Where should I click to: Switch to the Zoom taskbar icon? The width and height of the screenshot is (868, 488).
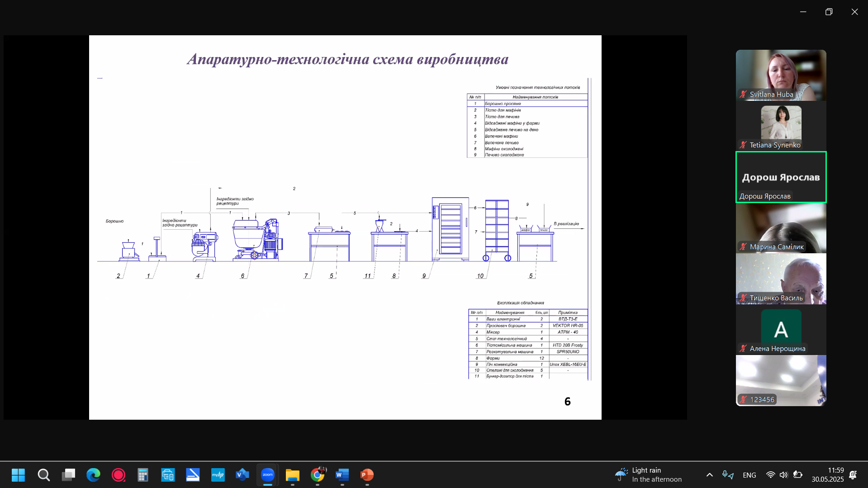[267, 475]
